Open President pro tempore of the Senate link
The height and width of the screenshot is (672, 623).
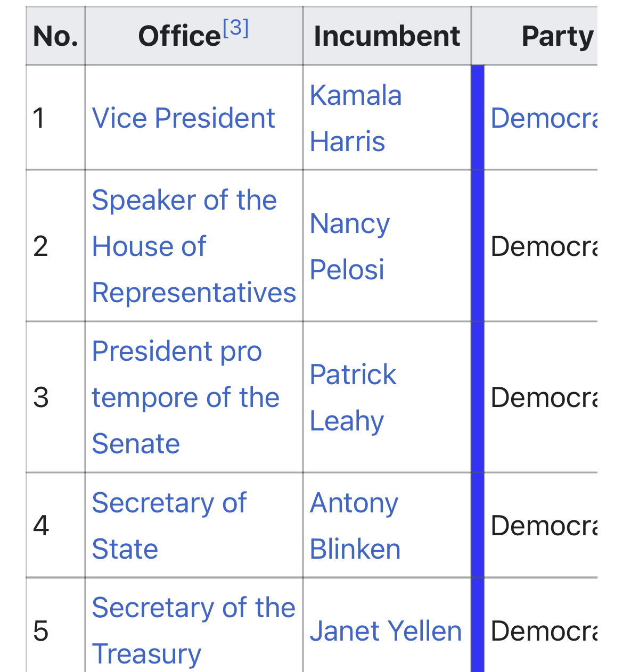pos(185,397)
